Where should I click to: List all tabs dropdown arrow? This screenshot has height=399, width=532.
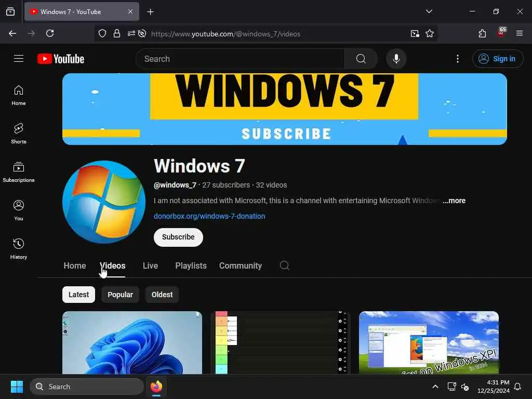point(429,11)
